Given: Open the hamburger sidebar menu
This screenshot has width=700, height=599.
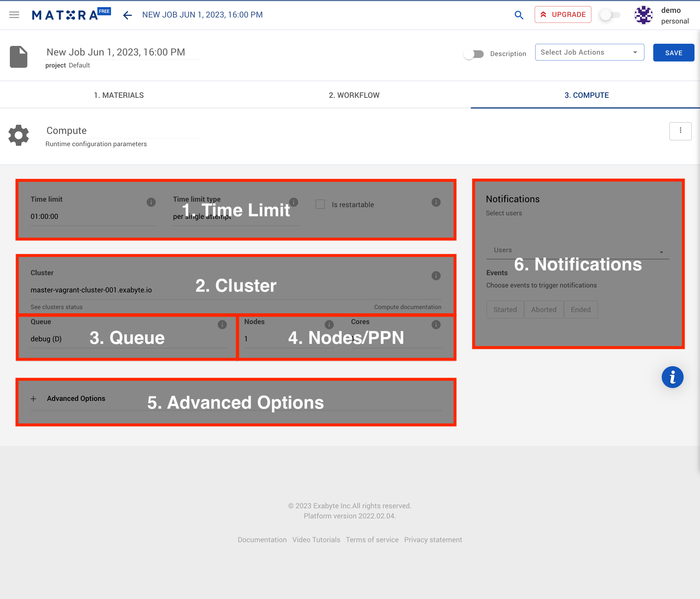Looking at the screenshot, I should point(14,15).
